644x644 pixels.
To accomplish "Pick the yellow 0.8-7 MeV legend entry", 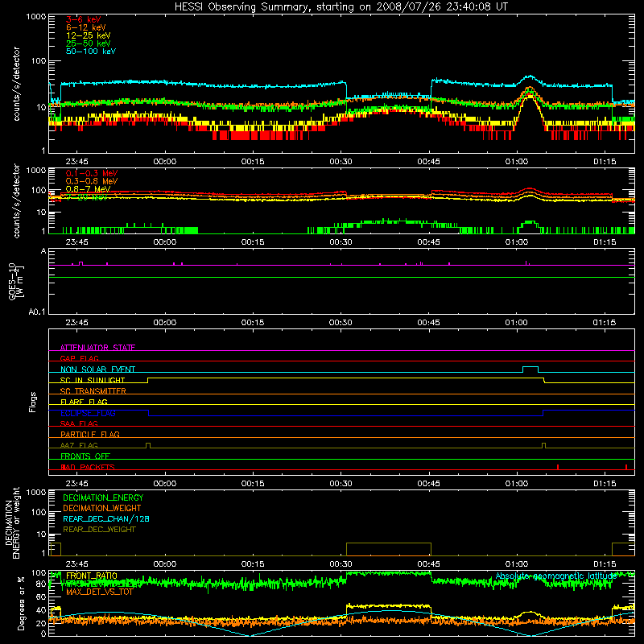I will click(88, 189).
